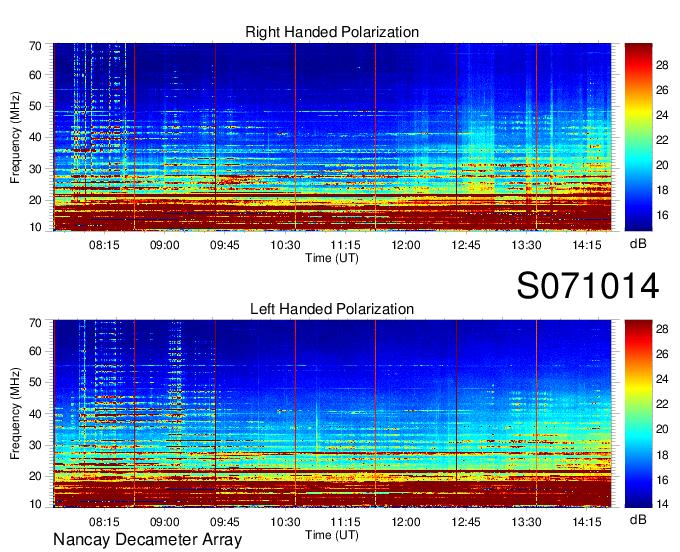
Task: Click the 12:00 tick on Right Handed plot
Action: tap(406, 245)
